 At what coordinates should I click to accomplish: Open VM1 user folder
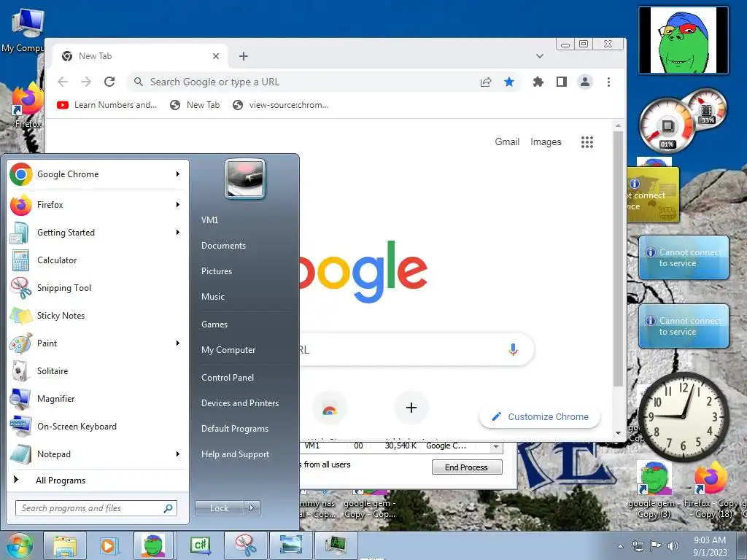click(x=209, y=220)
